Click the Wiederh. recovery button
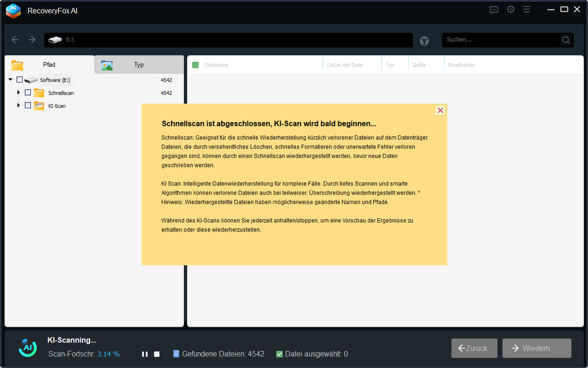Viewport: 588px width, 368px height. (537, 348)
